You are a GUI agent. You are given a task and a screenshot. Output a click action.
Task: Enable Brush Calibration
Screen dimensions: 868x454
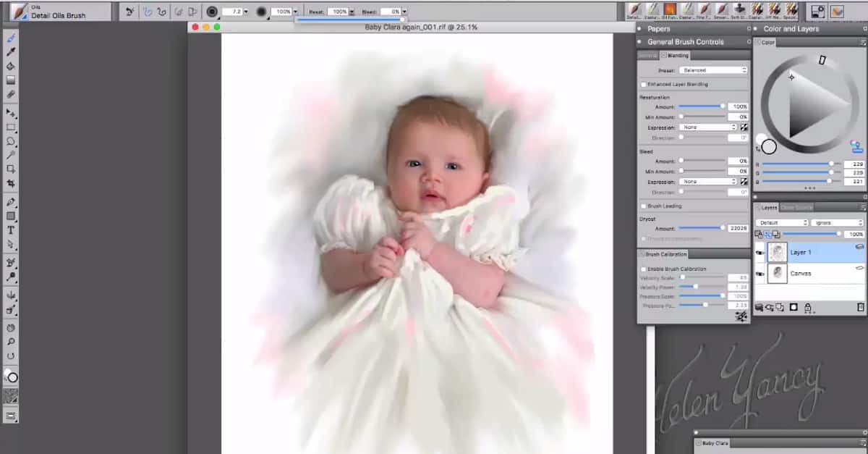pos(643,268)
